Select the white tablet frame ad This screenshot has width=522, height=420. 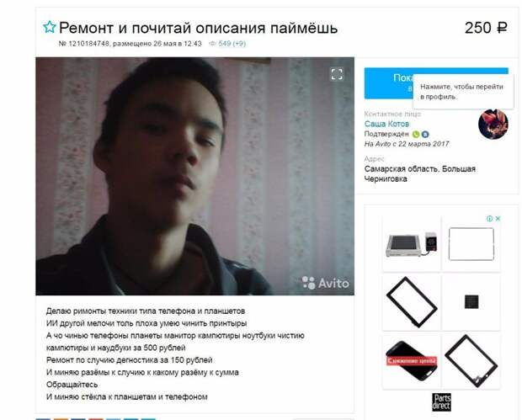[471, 244]
